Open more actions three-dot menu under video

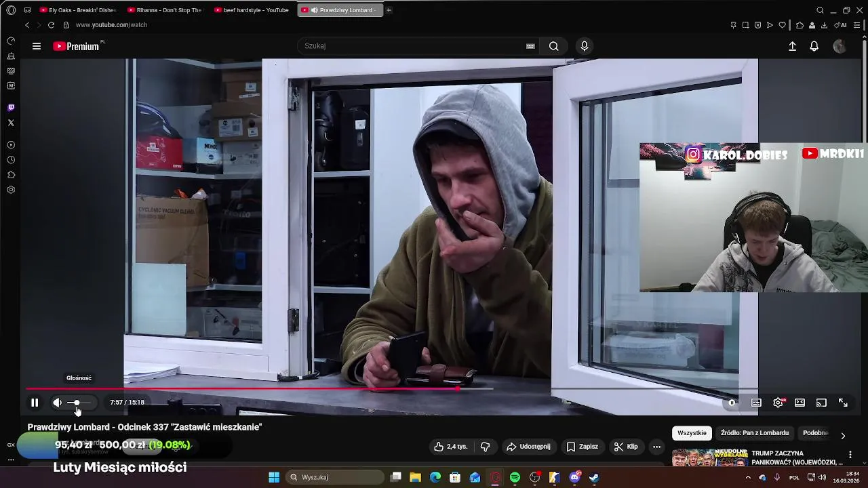656,447
